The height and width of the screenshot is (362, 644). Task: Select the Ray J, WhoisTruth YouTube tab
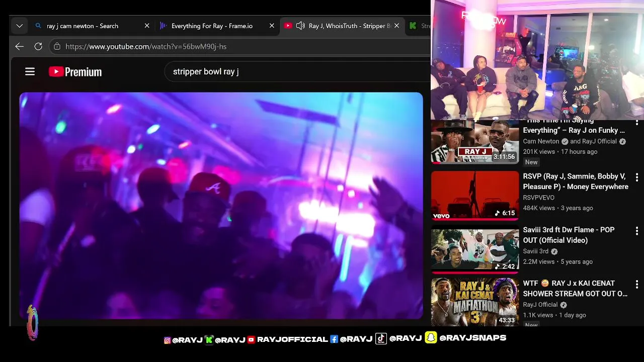pos(341,26)
